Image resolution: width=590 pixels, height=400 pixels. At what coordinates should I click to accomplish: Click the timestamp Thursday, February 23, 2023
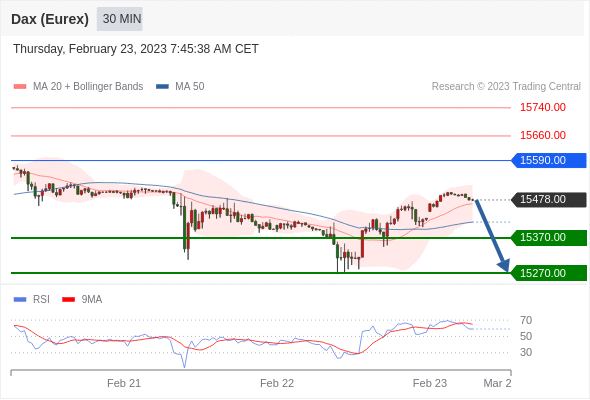tap(136, 49)
